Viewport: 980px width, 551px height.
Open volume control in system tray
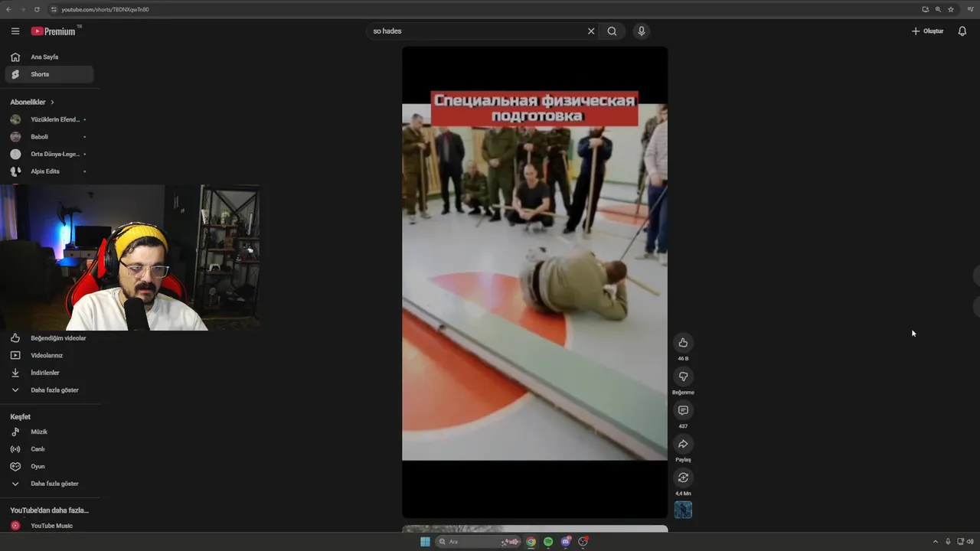pyautogui.click(x=970, y=542)
